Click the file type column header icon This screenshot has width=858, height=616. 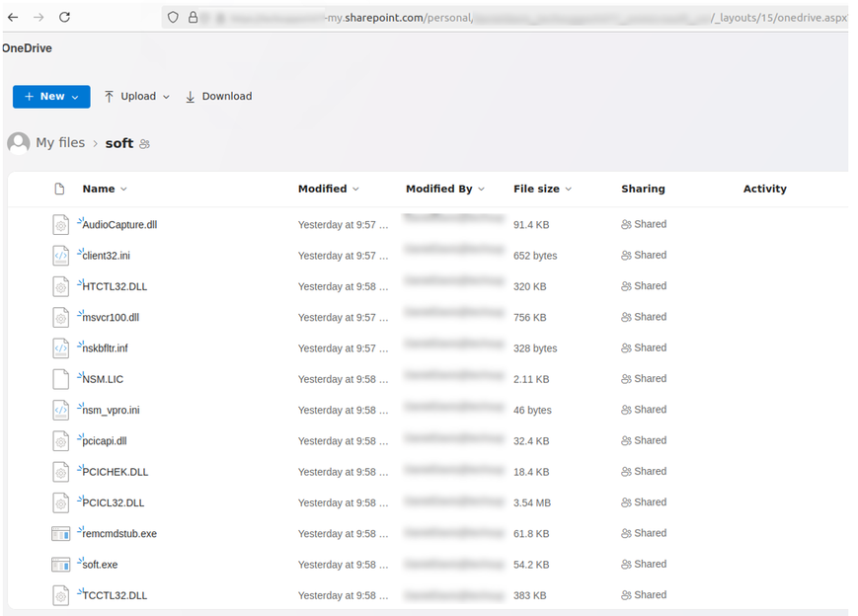pos(59,189)
